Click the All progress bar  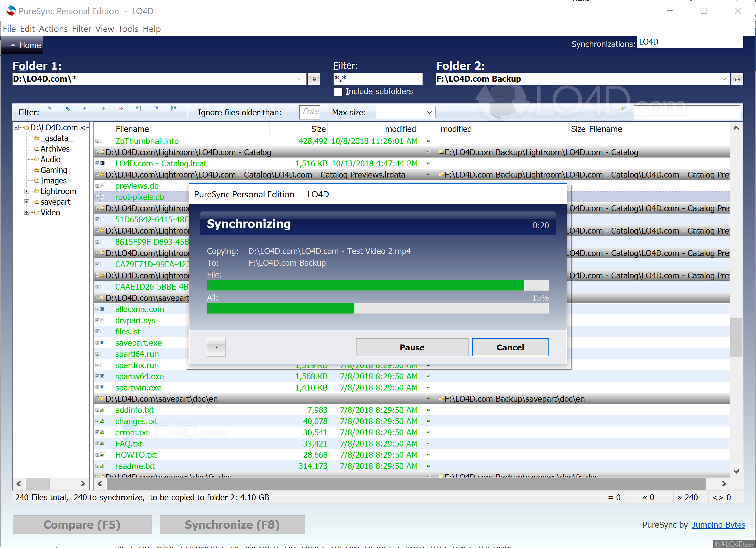pyautogui.click(x=377, y=308)
